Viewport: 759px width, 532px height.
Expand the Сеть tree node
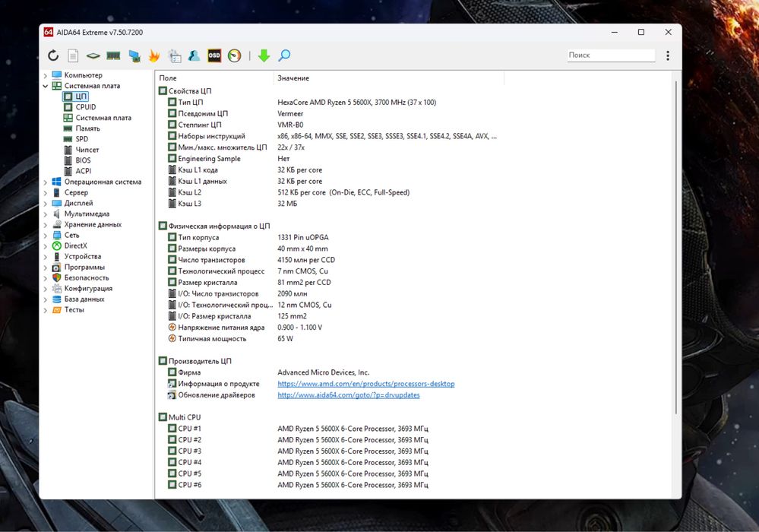(46, 236)
